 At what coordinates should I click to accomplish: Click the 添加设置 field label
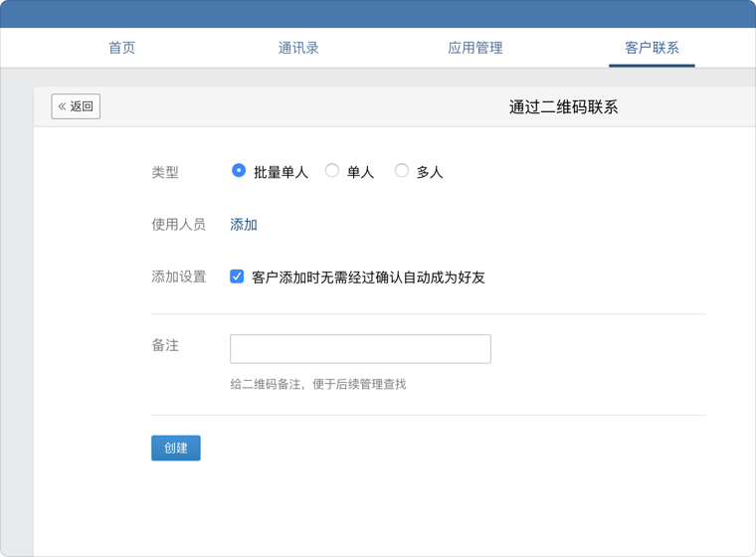click(x=178, y=277)
